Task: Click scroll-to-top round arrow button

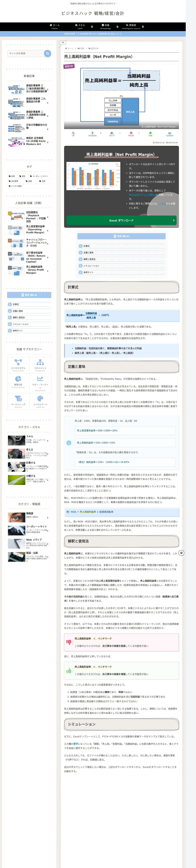Action: [x=182, y=553]
